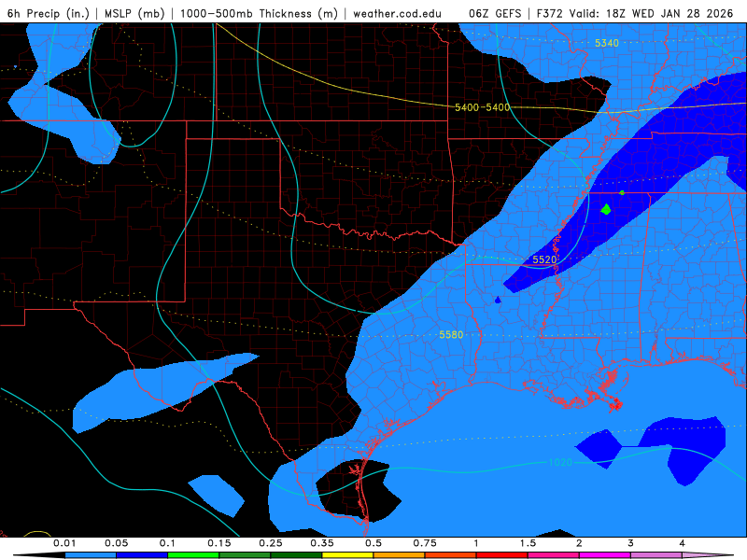Viewport: 747px width, 560px height.
Task: Pick the red 1-inch legend swatch
Action: click(x=502, y=555)
